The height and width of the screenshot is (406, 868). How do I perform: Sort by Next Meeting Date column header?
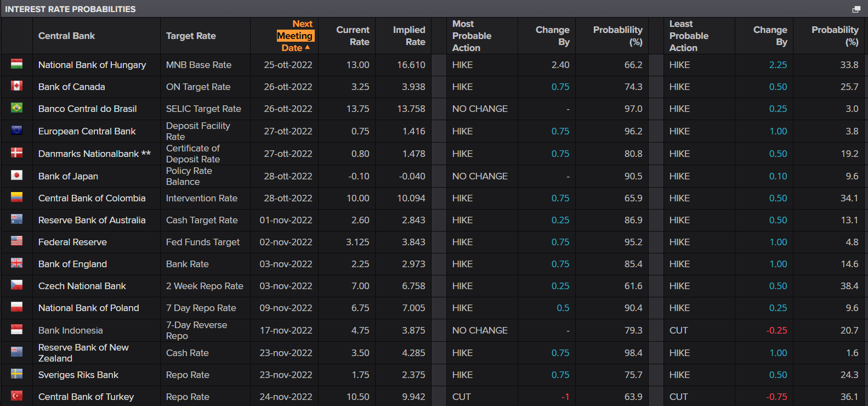pyautogui.click(x=294, y=36)
